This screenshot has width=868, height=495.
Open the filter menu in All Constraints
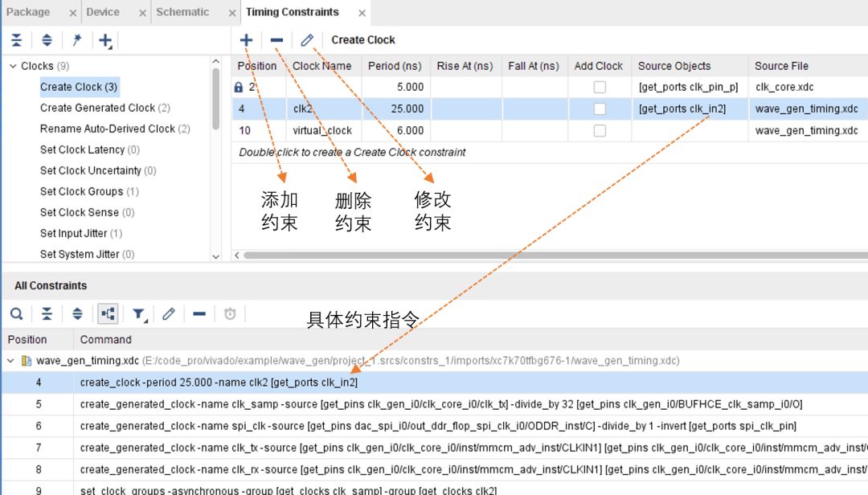pyautogui.click(x=140, y=315)
